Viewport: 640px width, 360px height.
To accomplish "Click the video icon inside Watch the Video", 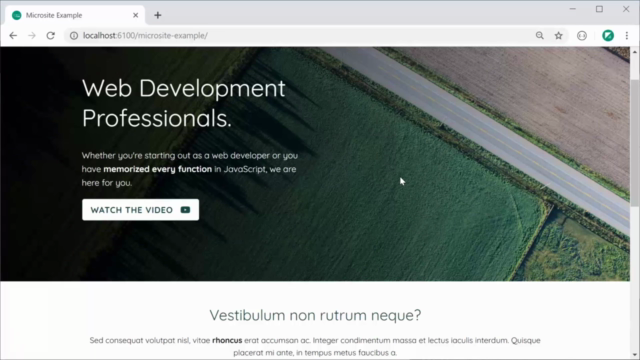I will point(185,210).
